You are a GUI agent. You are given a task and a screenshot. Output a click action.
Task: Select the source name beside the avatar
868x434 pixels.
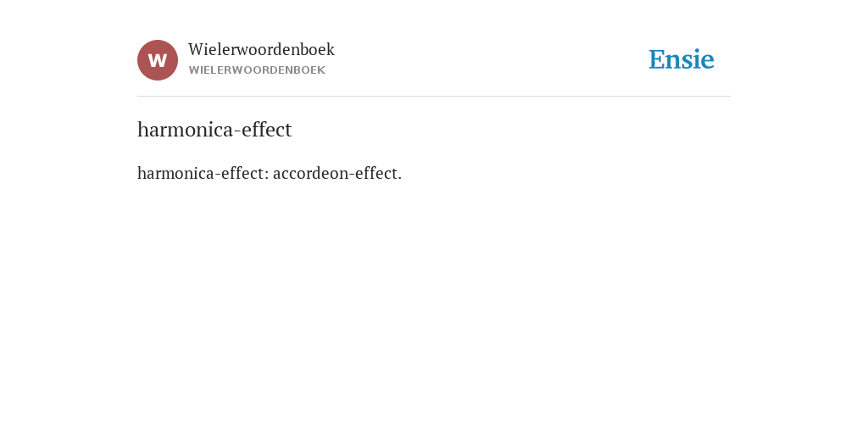click(x=261, y=49)
